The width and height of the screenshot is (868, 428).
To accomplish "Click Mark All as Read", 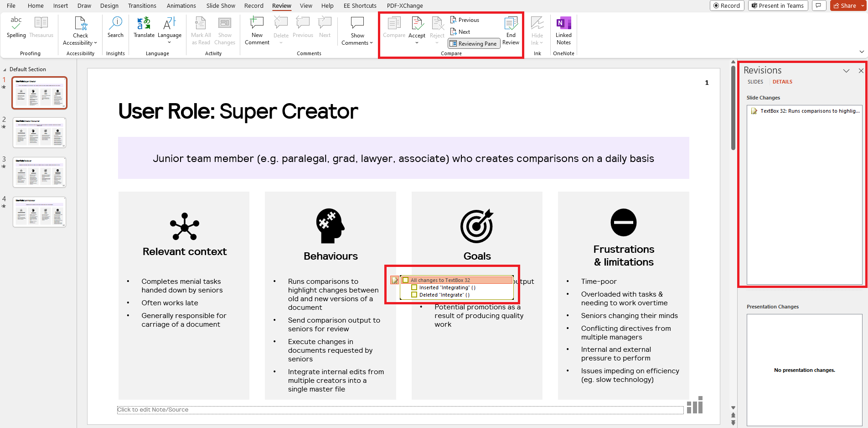I will click(201, 31).
